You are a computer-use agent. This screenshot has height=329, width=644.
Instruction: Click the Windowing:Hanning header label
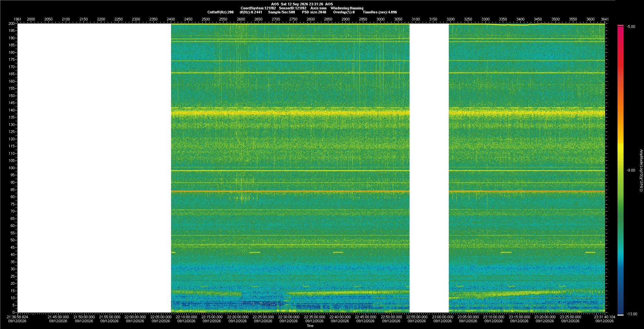[x=347, y=8]
